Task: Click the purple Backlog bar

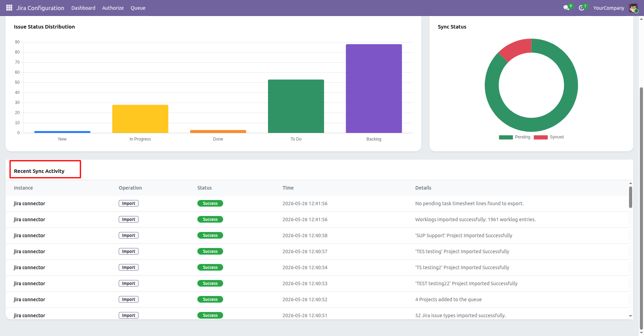Action: 374,88
